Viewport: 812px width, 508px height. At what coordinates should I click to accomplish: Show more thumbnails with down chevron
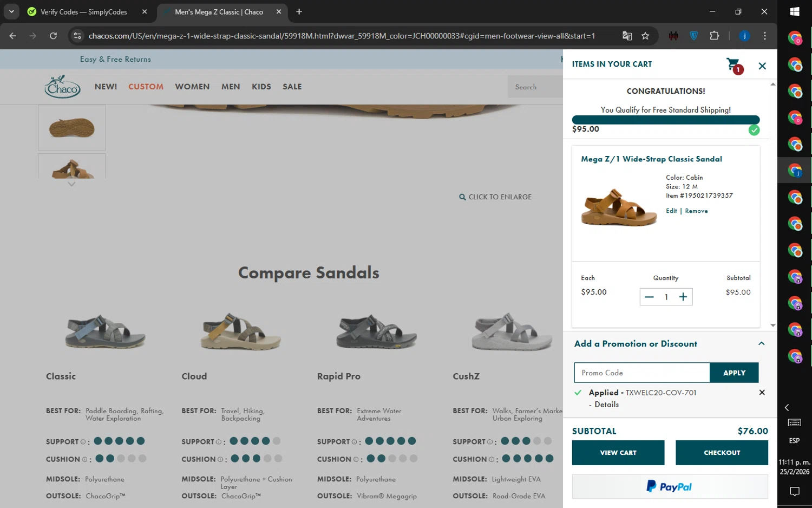(71, 184)
